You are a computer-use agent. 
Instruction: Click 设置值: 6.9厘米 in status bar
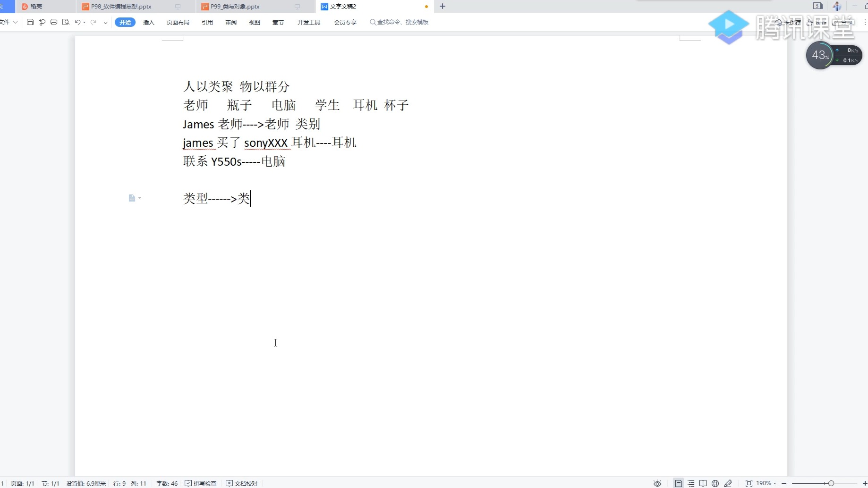coord(86,483)
